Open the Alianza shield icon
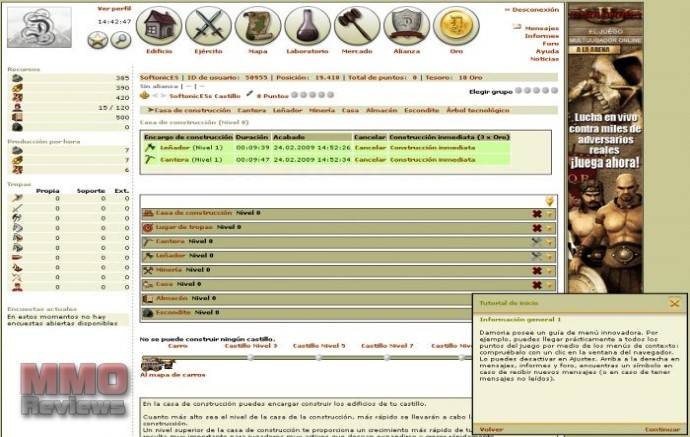 [x=407, y=26]
